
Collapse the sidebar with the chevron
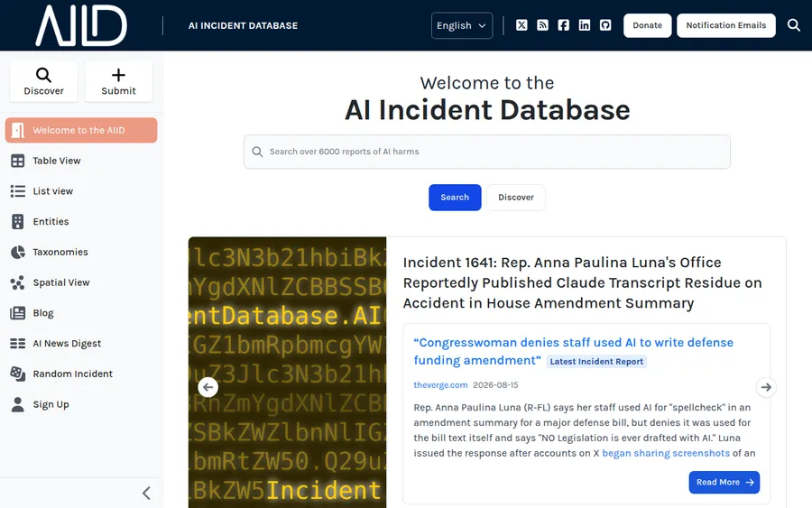(x=146, y=493)
